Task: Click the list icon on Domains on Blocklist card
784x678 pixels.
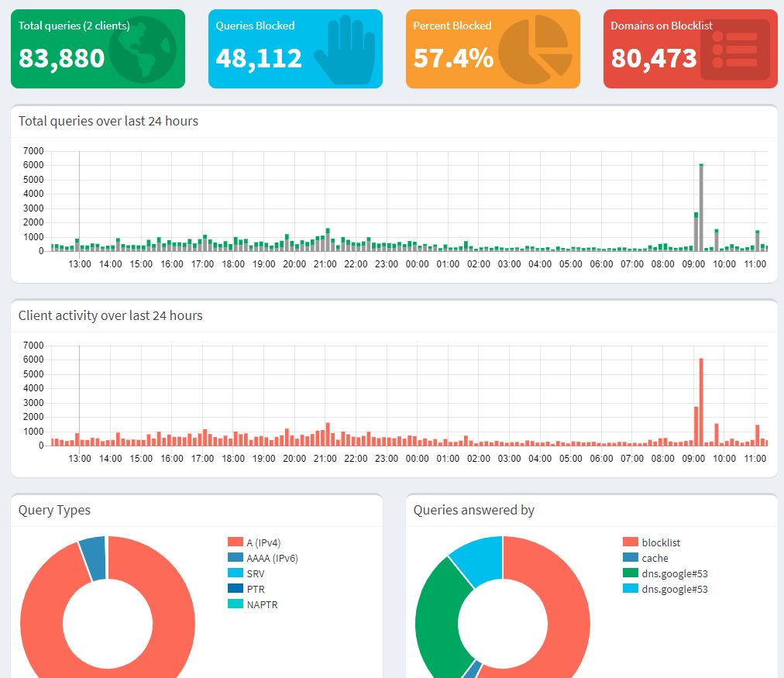Action: [x=735, y=50]
